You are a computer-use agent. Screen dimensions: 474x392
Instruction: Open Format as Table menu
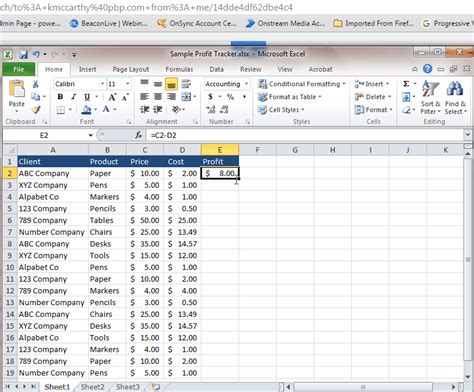pos(290,97)
